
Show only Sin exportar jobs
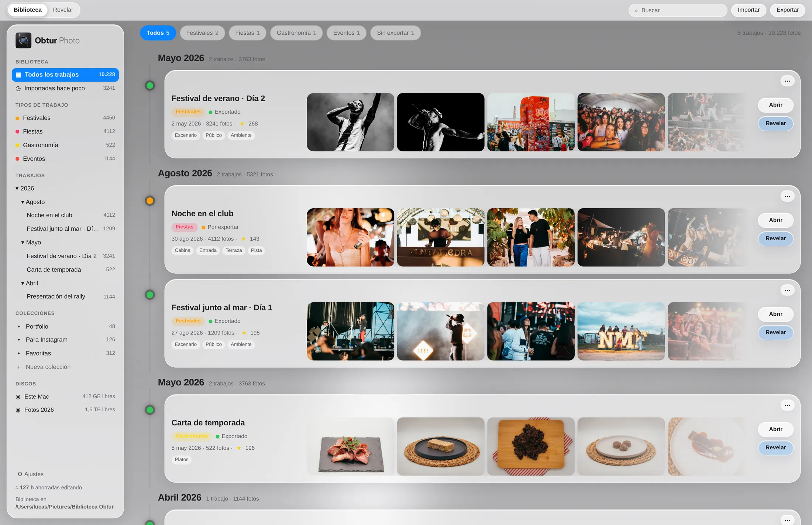[x=396, y=33]
